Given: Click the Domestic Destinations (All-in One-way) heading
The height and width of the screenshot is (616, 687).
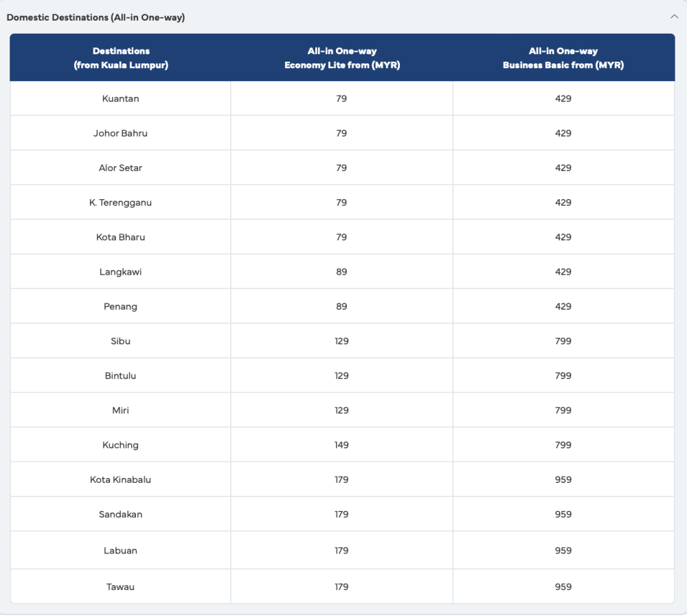Looking at the screenshot, I should (x=95, y=17).
